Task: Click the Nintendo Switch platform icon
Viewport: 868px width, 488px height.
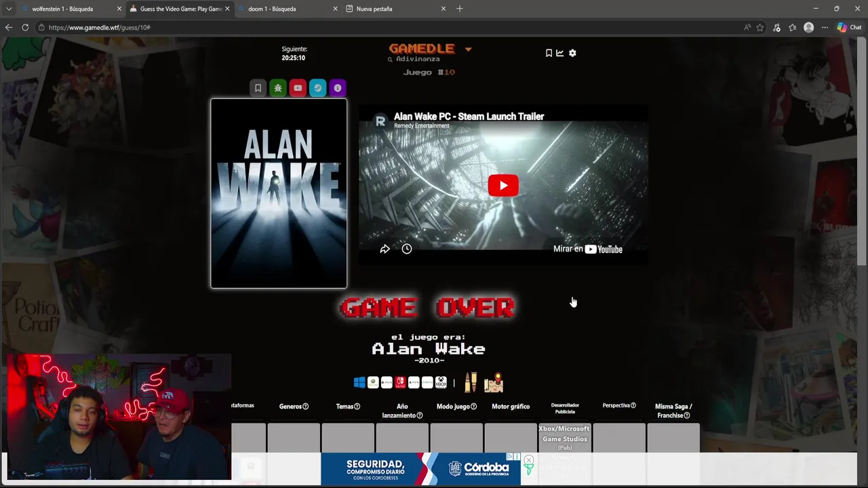Action: (x=400, y=383)
